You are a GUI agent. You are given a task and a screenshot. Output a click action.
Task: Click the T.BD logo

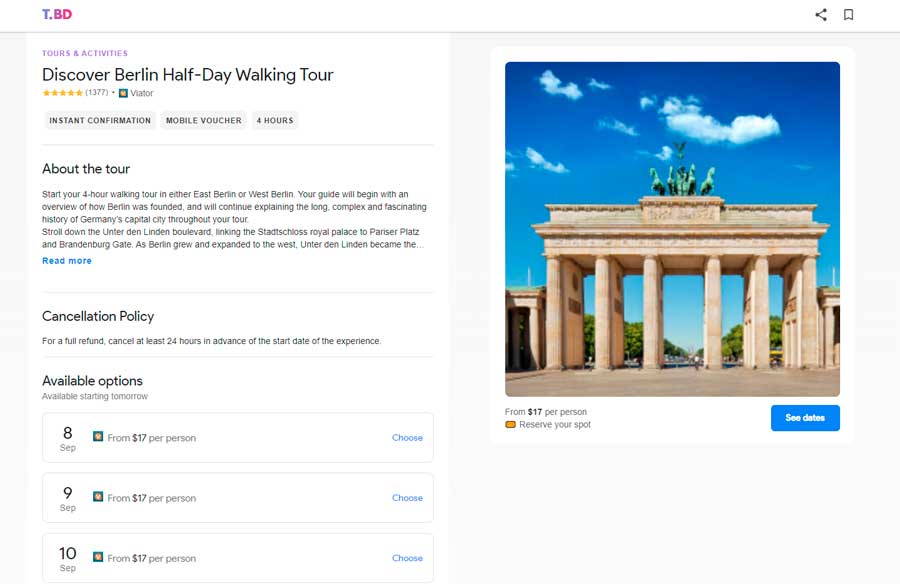57,15
